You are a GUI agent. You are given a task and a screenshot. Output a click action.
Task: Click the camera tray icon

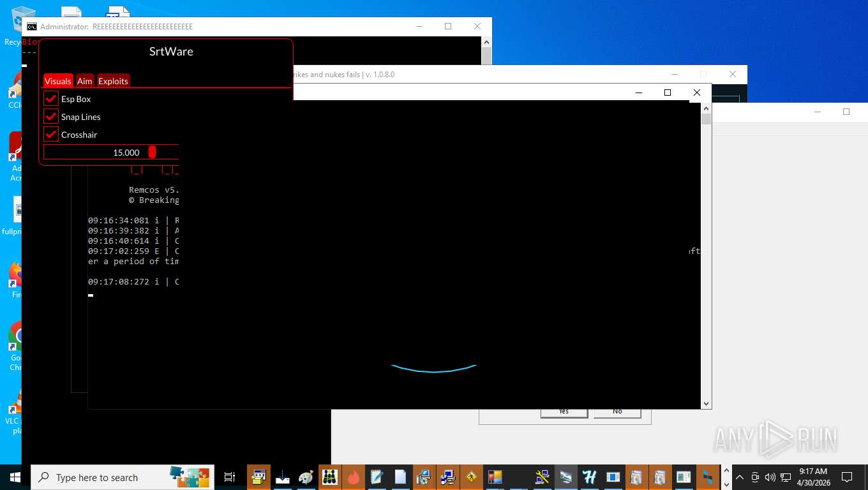755,477
